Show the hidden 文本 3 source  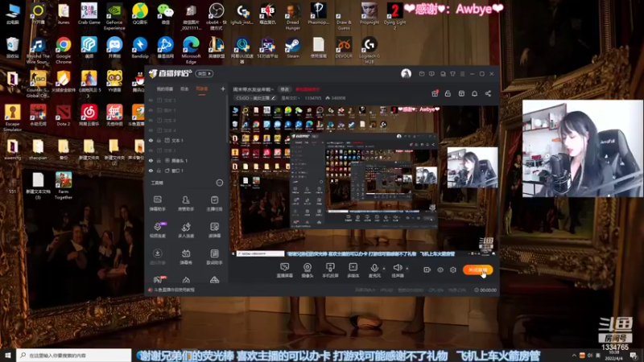(151, 150)
